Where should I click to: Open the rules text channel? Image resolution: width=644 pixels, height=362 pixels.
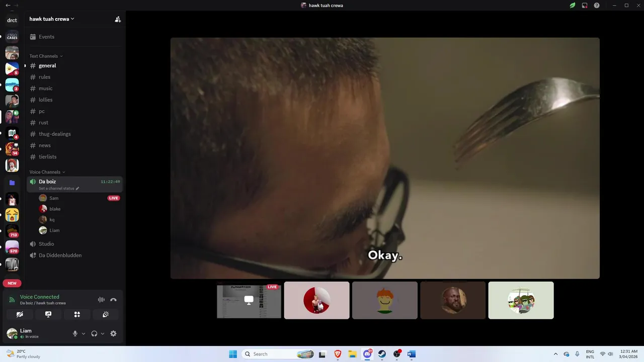[x=74, y=77]
